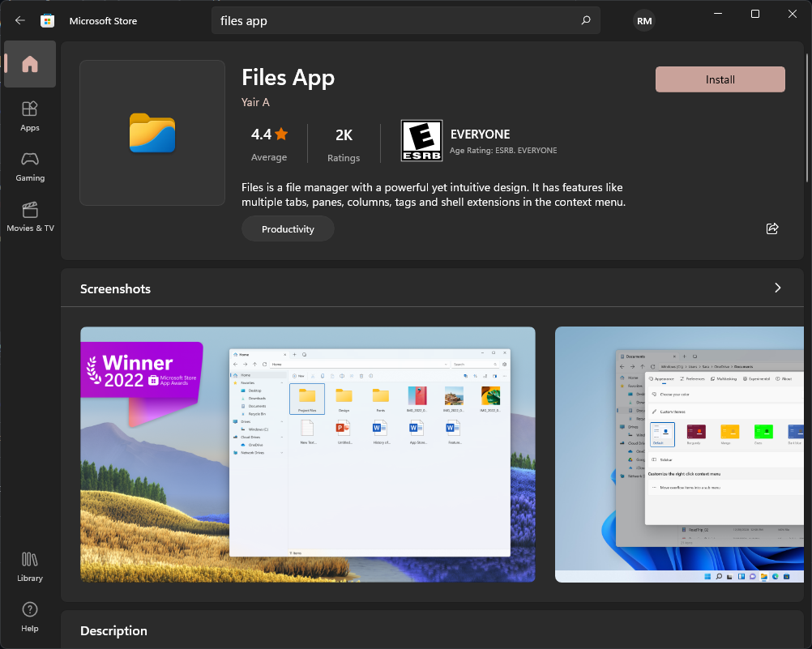
Task: Share the Files App page
Action: 772,228
